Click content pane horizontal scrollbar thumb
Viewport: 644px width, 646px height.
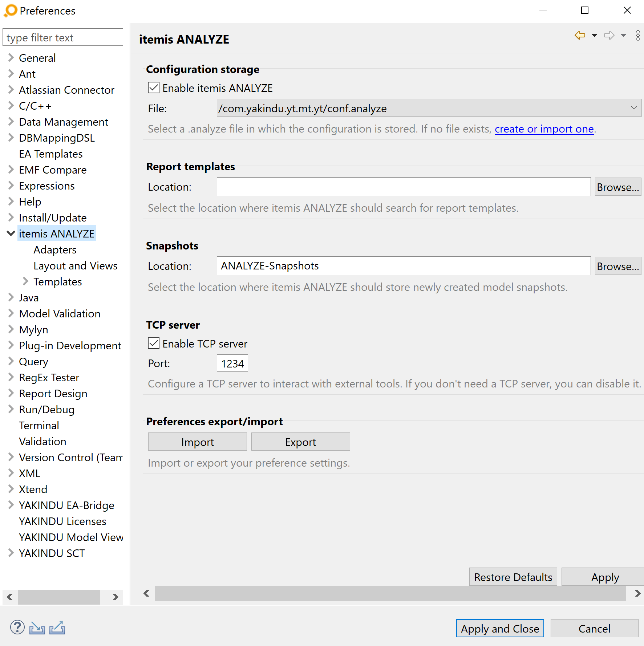[x=390, y=593]
